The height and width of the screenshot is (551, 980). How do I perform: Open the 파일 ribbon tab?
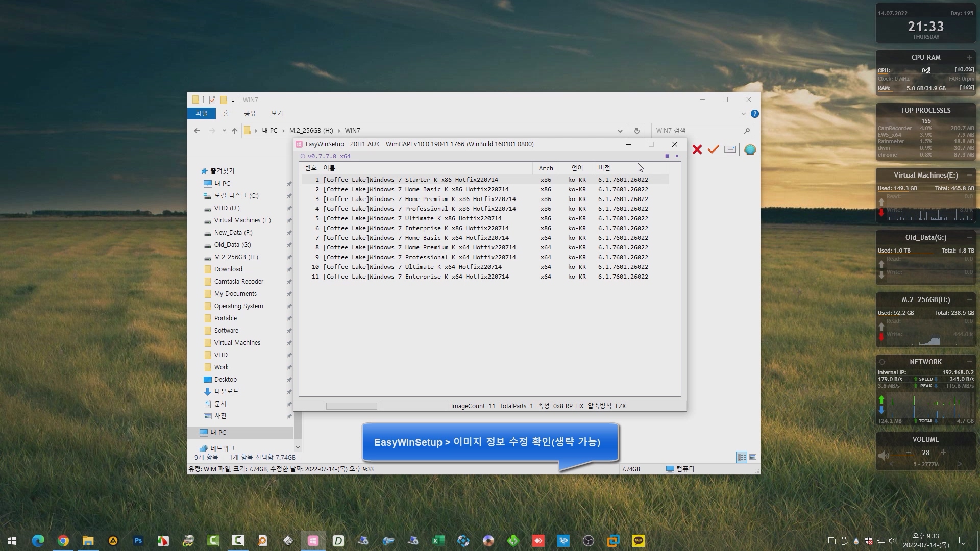(202, 113)
